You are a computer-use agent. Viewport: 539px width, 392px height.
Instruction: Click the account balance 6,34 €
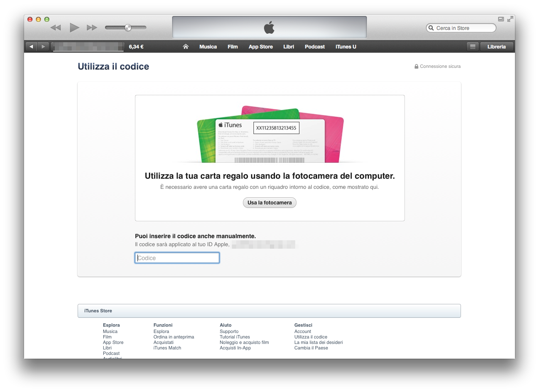(x=136, y=47)
